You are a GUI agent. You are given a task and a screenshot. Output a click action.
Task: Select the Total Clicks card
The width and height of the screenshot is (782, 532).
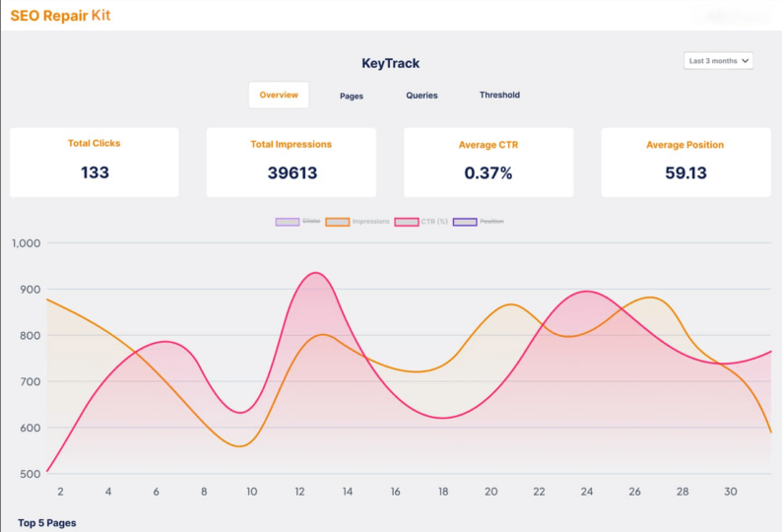tap(95, 162)
